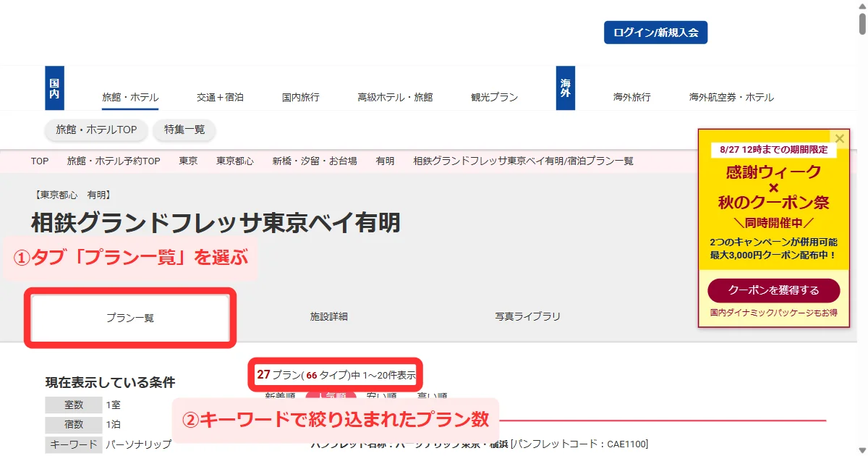
Task: Open the 海外航空券・ホテル menu
Action: (x=731, y=97)
